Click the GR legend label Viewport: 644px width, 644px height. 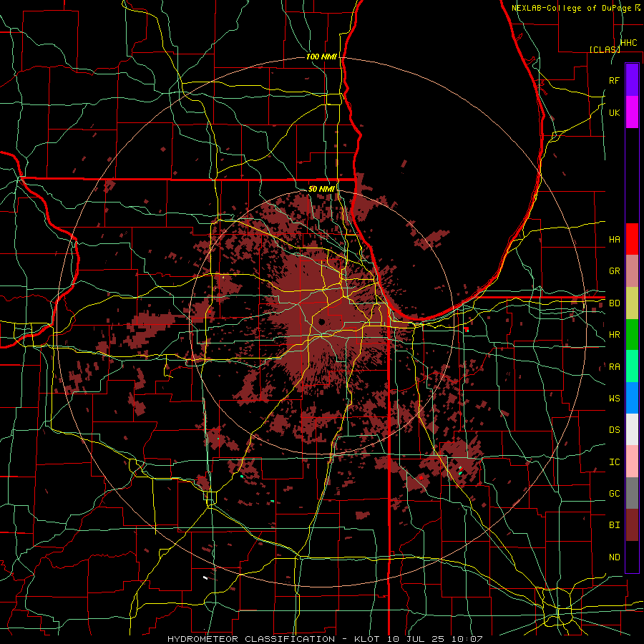pyautogui.click(x=614, y=271)
